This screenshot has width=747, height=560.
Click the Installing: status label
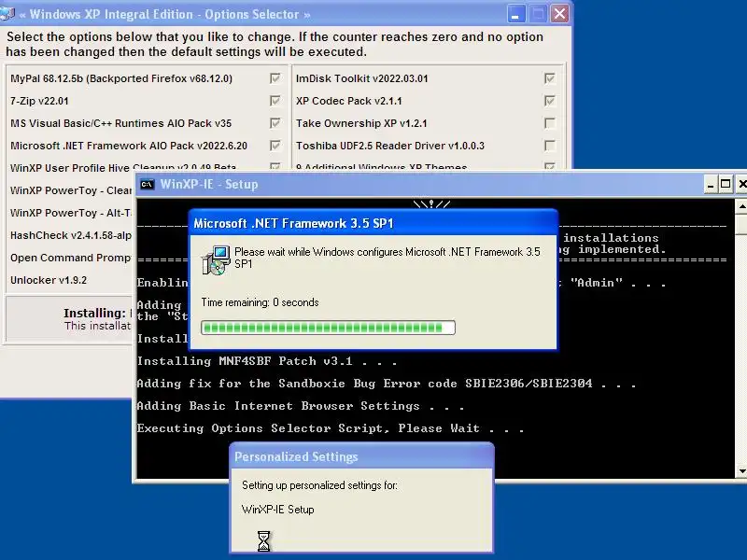[x=95, y=313]
